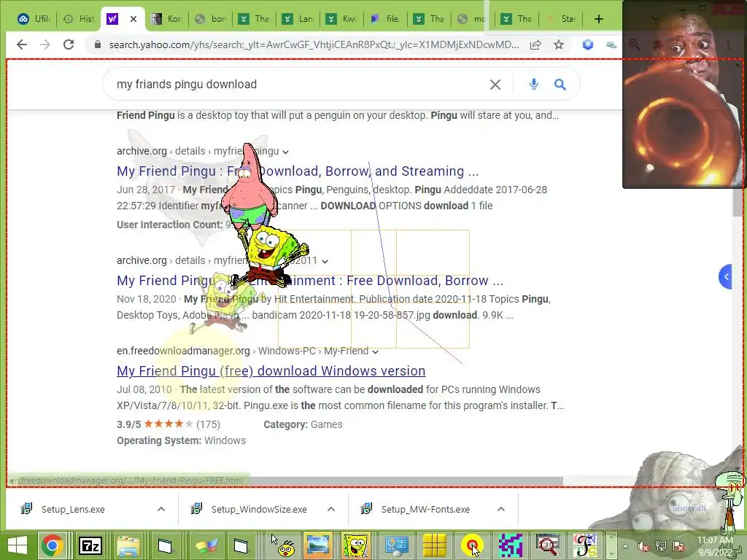Viewport: 747px width, 560px height.
Task: Submit search with the magnifier icon
Action: point(560,85)
